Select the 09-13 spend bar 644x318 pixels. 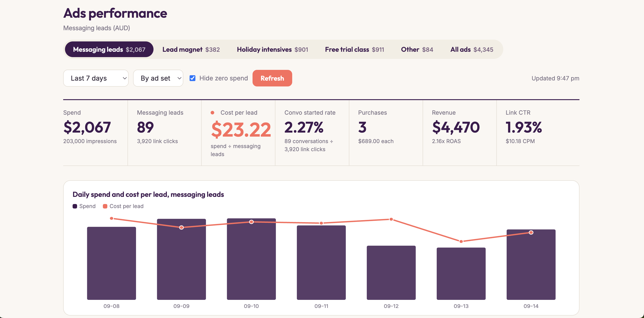click(461, 274)
